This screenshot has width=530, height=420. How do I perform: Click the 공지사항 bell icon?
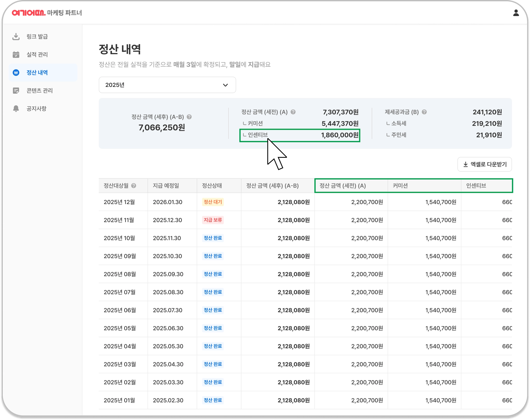[x=16, y=109]
